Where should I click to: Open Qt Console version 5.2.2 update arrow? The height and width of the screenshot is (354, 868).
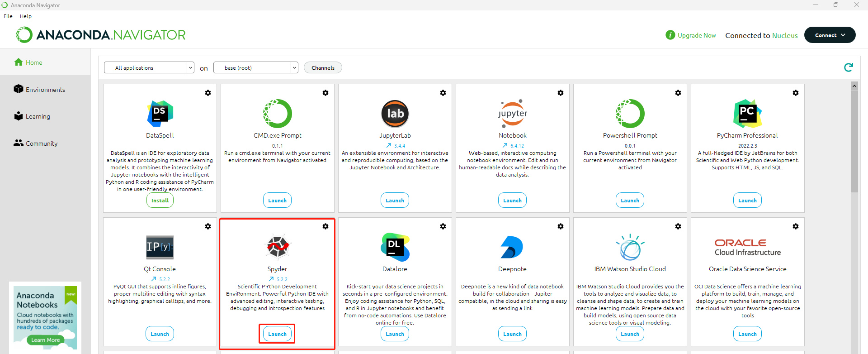point(154,279)
